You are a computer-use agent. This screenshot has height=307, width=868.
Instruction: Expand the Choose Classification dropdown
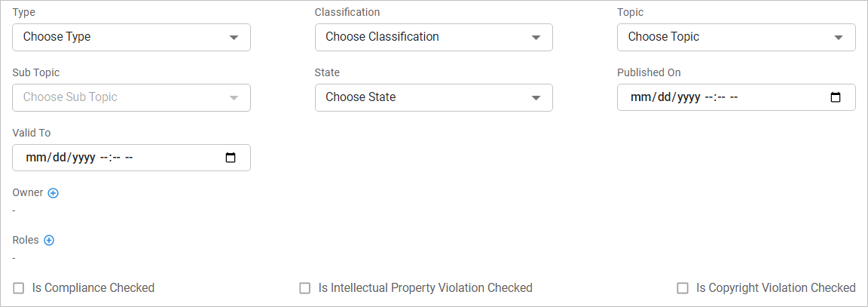422,37
